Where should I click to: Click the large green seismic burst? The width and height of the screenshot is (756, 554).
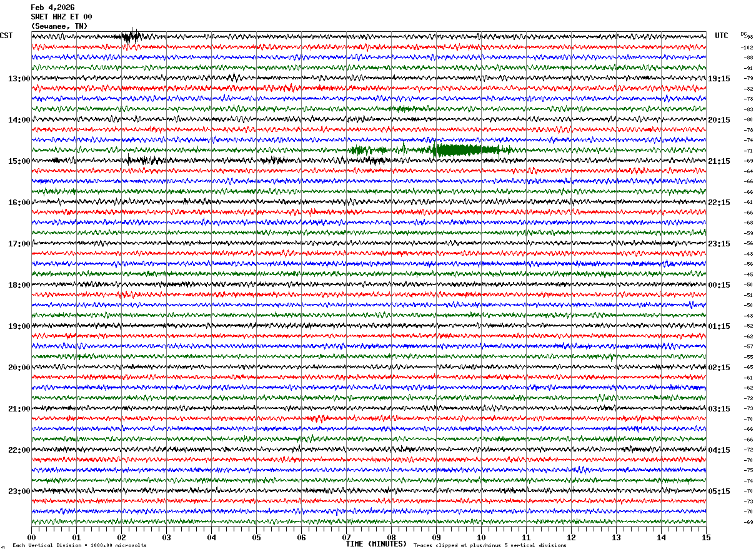[x=468, y=149]
